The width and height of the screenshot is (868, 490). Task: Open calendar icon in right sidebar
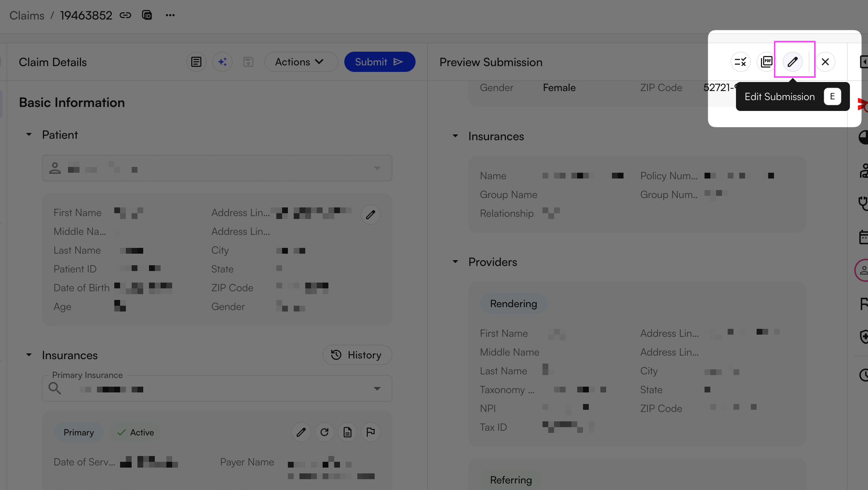(864, 237)
